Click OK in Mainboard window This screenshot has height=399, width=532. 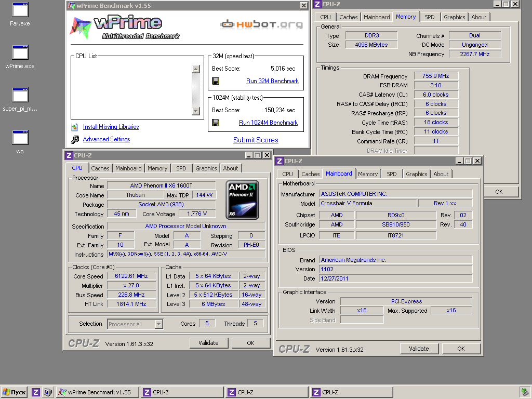[461, 349]
